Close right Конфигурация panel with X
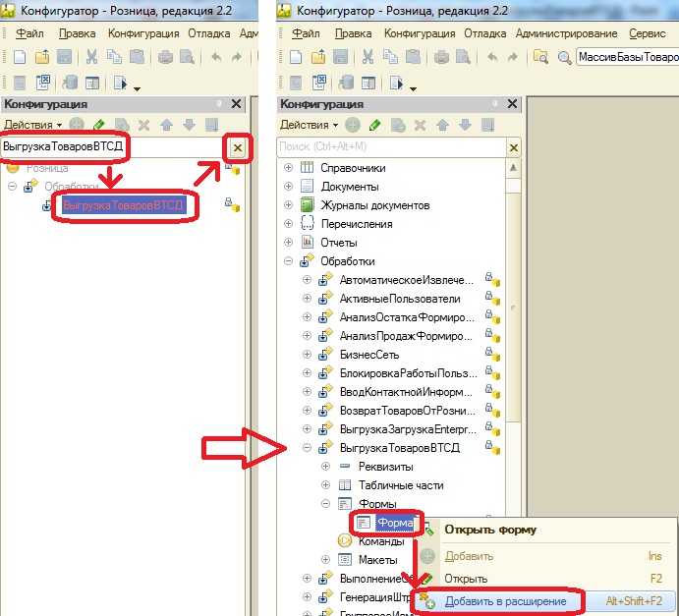The width and height of the screenshot is (679, 616). pos(512,104)
